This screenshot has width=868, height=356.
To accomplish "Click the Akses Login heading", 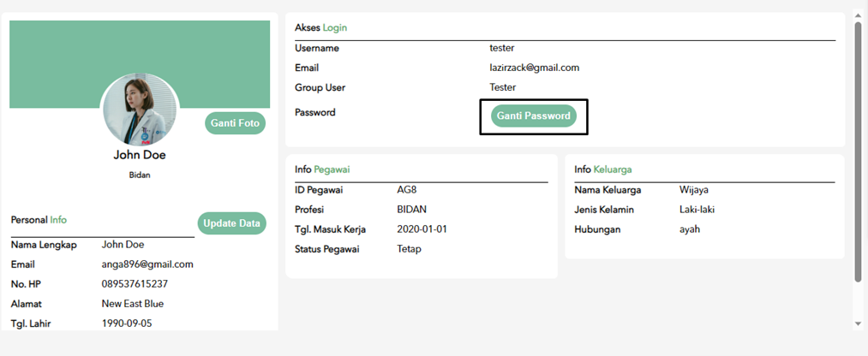I will click(321, 27).
